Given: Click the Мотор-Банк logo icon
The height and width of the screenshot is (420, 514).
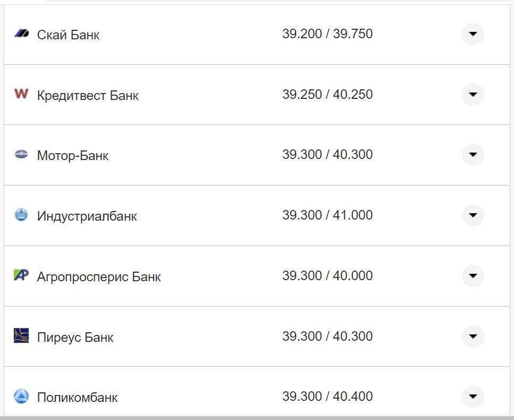Looking at the screenshot, I should [21, 155].
